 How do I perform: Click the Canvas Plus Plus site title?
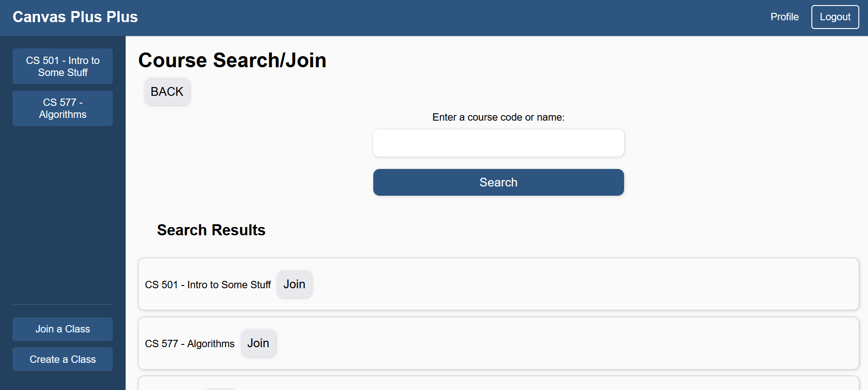point(75,17)
